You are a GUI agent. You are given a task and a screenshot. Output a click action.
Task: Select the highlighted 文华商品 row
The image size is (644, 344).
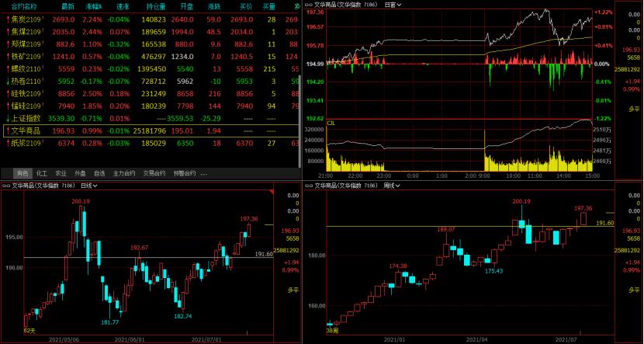pyautogui.click(x=151, y=130)
